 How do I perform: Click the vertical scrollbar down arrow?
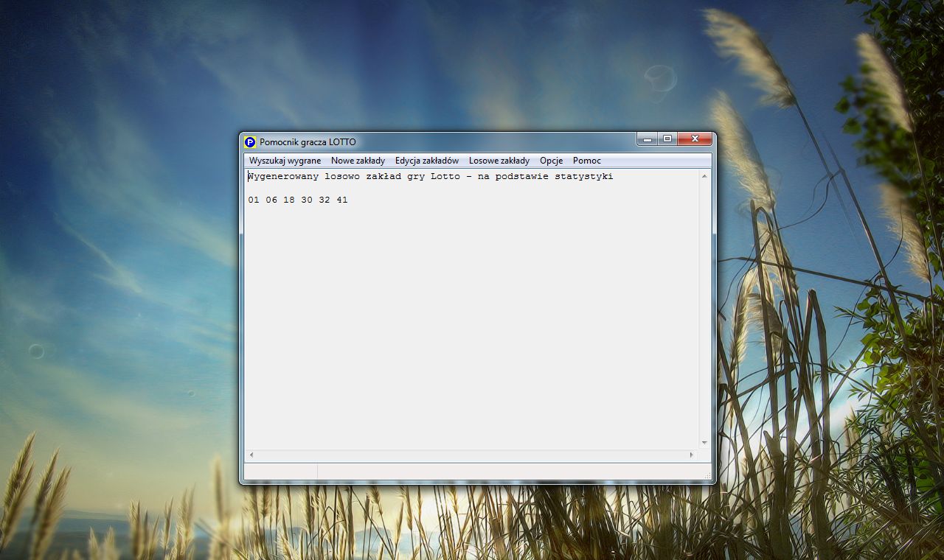[704, 443]
